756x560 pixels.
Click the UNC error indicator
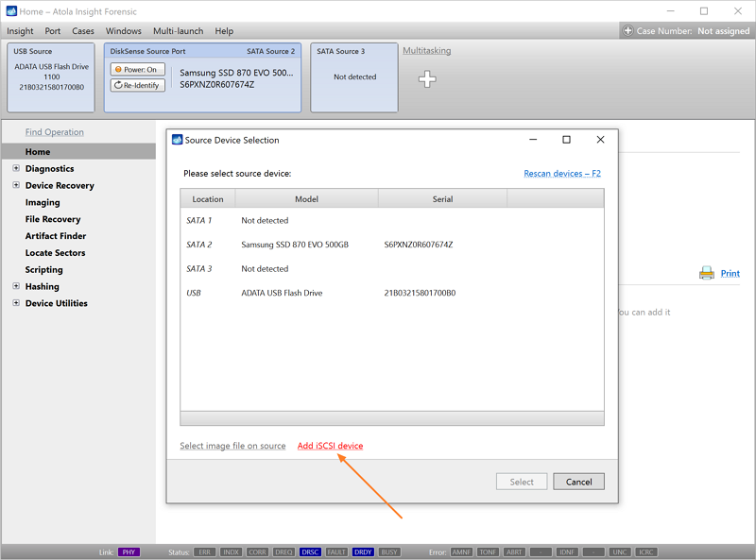(x=620, y=552)
